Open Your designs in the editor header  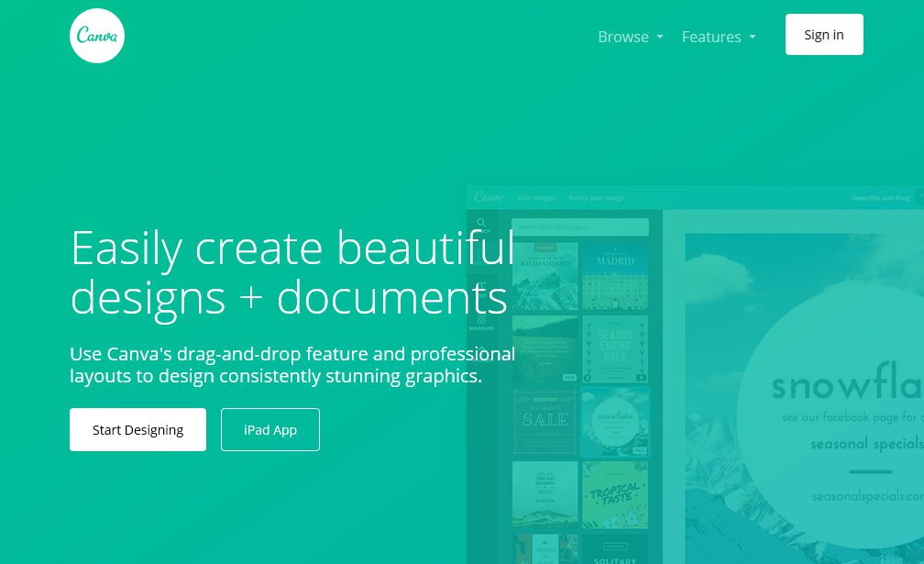537,197
